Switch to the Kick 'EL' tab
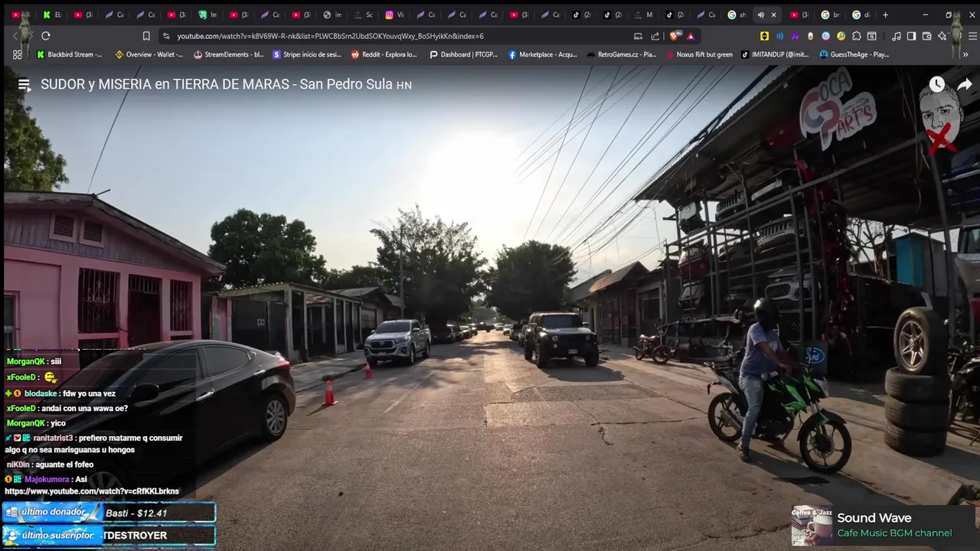The image size is (980, 551). (52, 15)
